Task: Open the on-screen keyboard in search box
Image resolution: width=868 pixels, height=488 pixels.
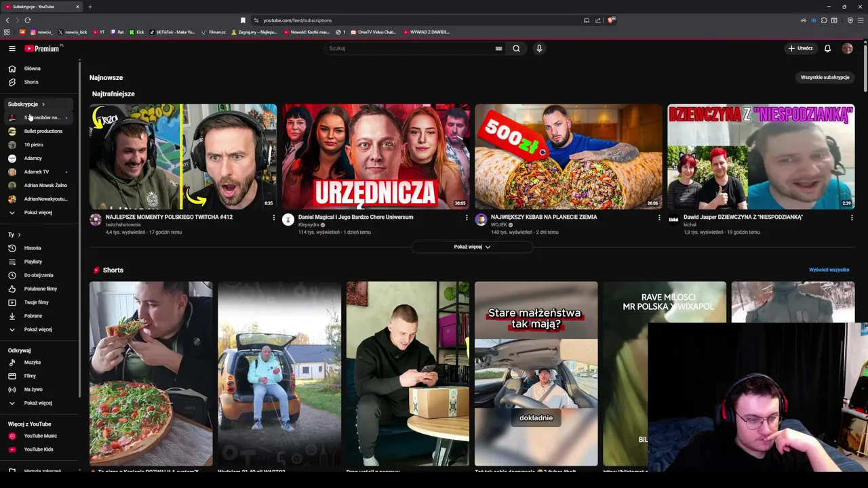Action: tap(498, 48)
